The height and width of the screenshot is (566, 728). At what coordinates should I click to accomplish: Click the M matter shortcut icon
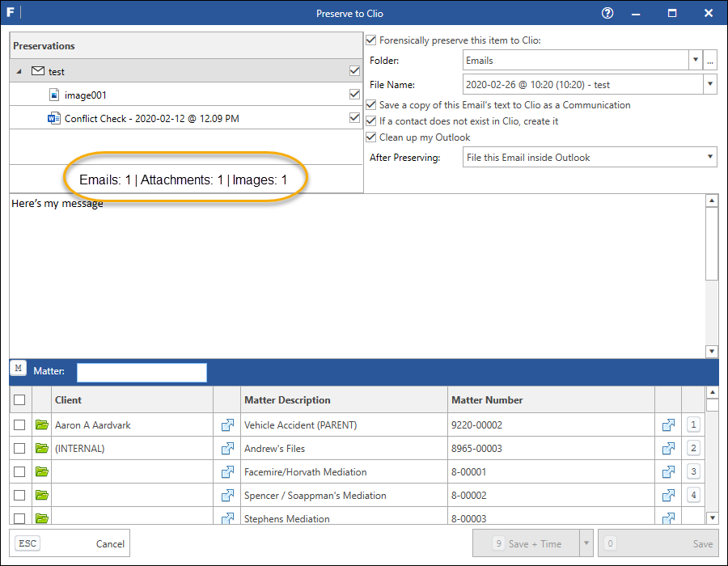pos(18,369)
